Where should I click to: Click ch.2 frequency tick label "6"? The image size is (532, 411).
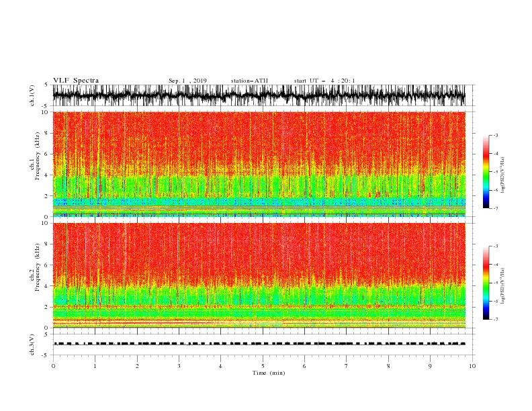(x=48, y=265)
